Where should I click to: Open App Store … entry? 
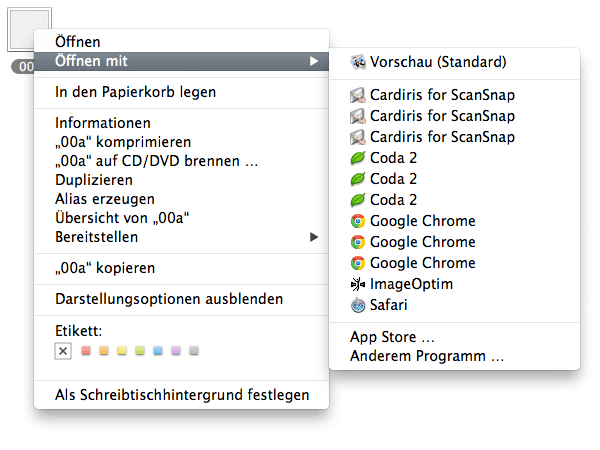(x=454, y=337)
